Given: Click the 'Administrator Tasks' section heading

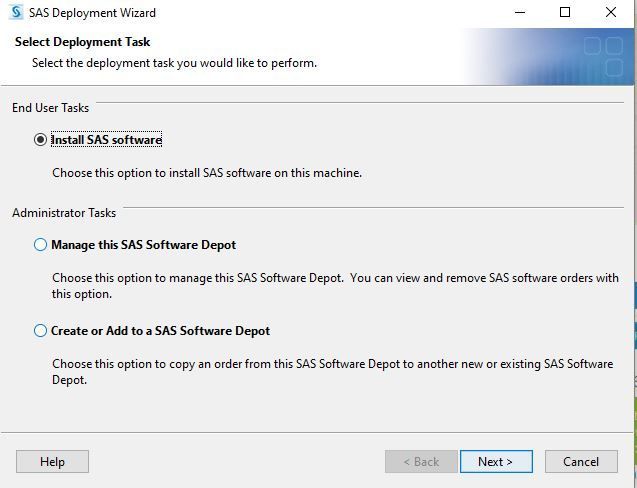Looking at the screenshot, I should pos(64,213).
